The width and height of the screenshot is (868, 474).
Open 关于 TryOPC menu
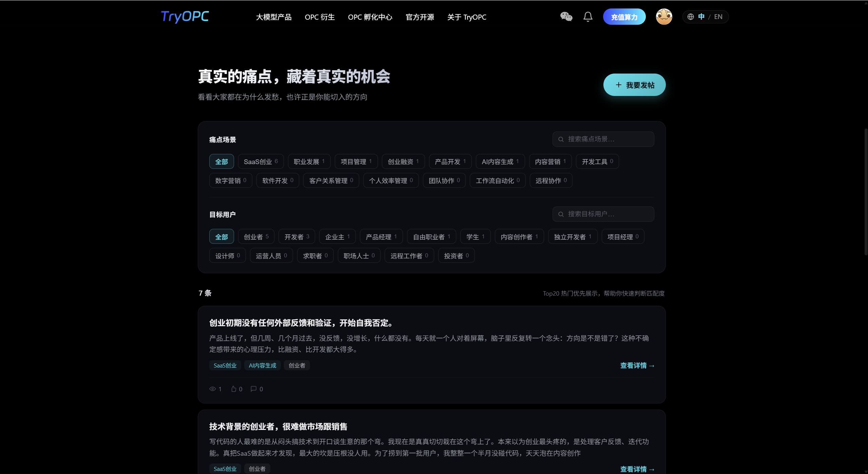click(x=466, y=17)
